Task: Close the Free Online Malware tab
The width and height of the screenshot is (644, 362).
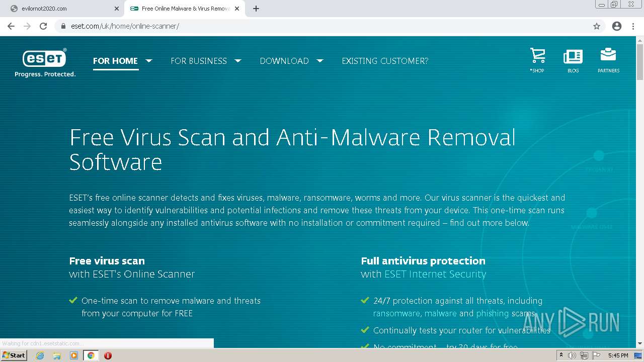Action: (x=237, y=9)
